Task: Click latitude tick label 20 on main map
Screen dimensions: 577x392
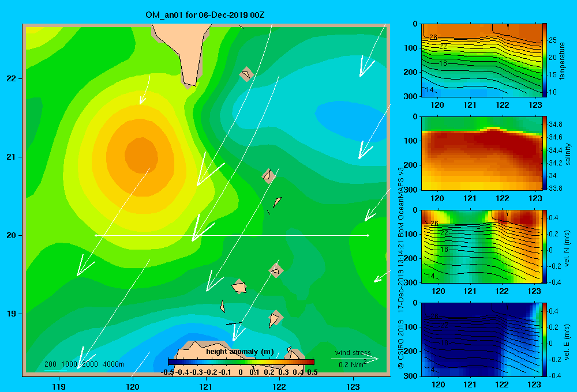Action: 12,235
